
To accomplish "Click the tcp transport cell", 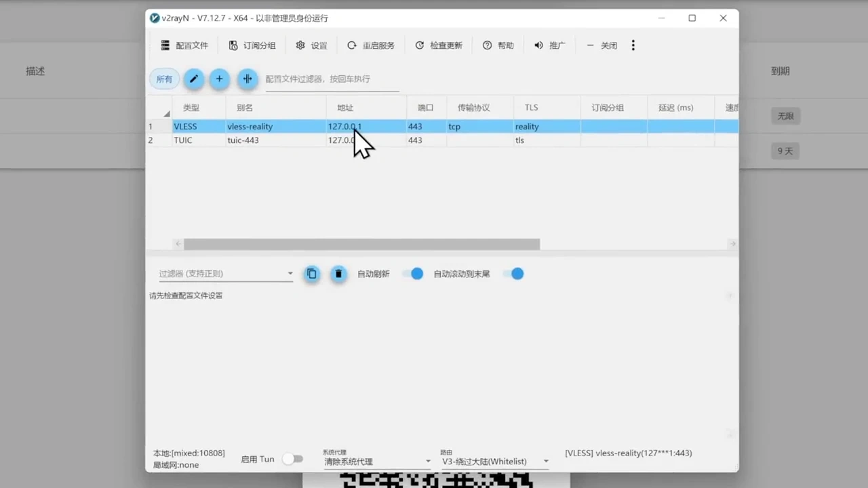I will point(480,127).
